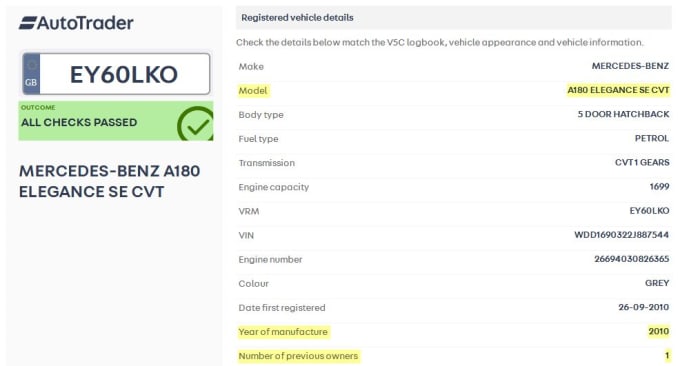Image resolution: width=680 pixels, height=366 pixels.
Task: Select the VIN number WDD1690322J887544
Action: click(x=621, y=235)
